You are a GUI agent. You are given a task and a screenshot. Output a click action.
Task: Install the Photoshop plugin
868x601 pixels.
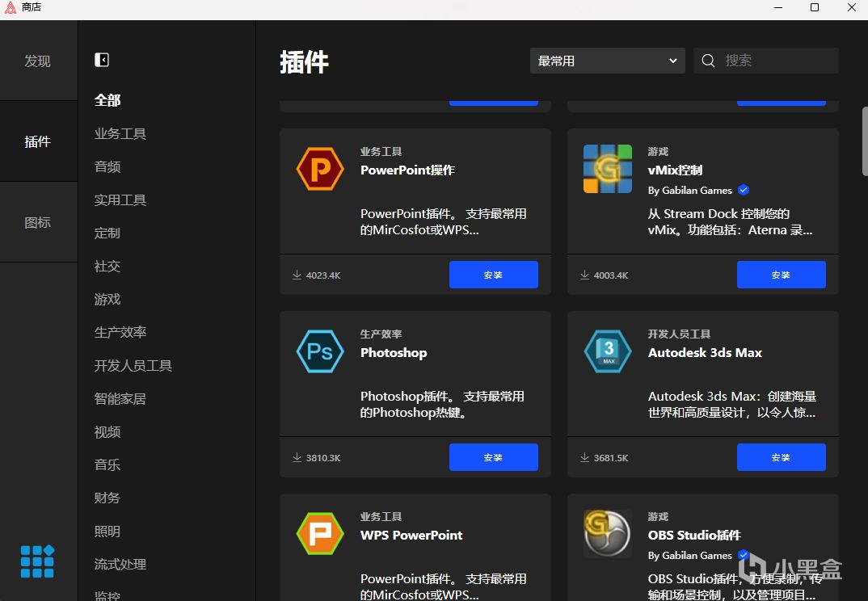click(493, 457)
